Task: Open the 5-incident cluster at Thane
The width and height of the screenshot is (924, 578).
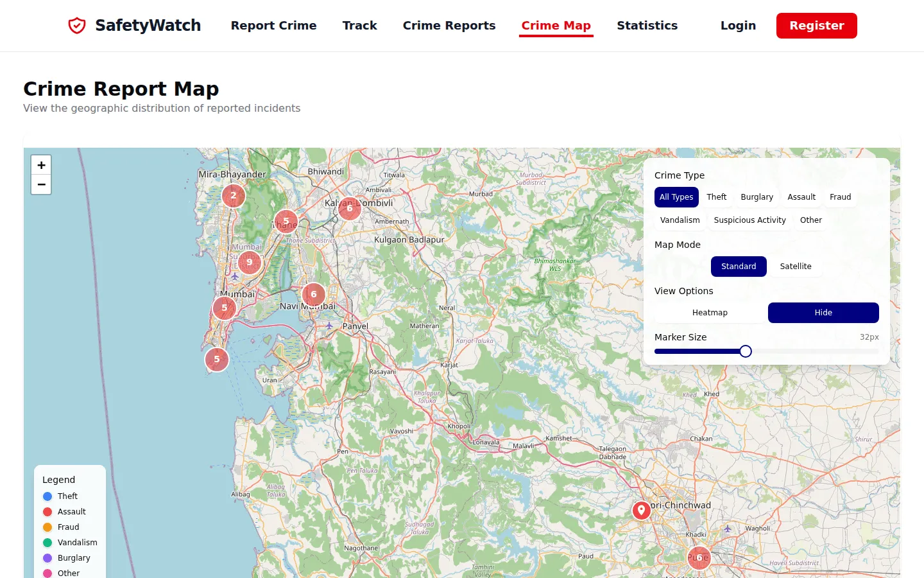Action: [286, 221]
